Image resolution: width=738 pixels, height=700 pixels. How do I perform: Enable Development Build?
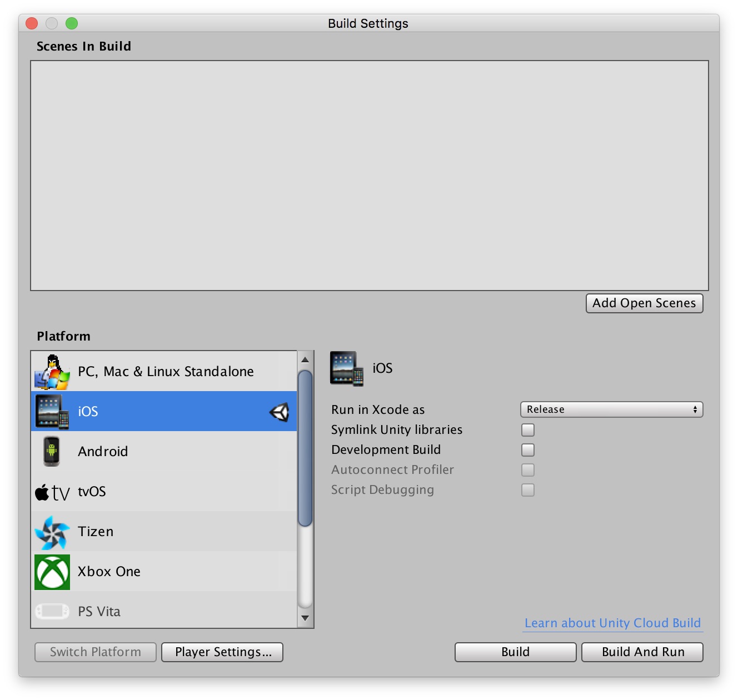(x=527, y=449)
